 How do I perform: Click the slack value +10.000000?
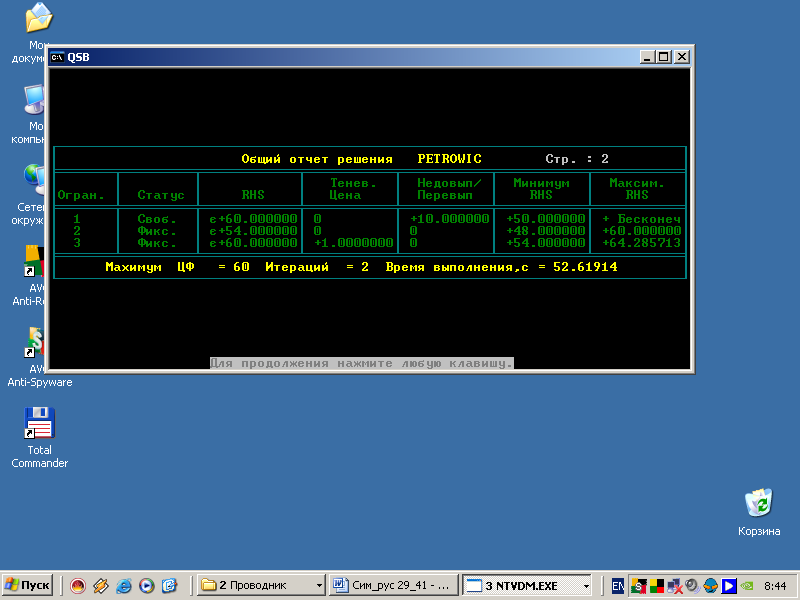[449, 219]
